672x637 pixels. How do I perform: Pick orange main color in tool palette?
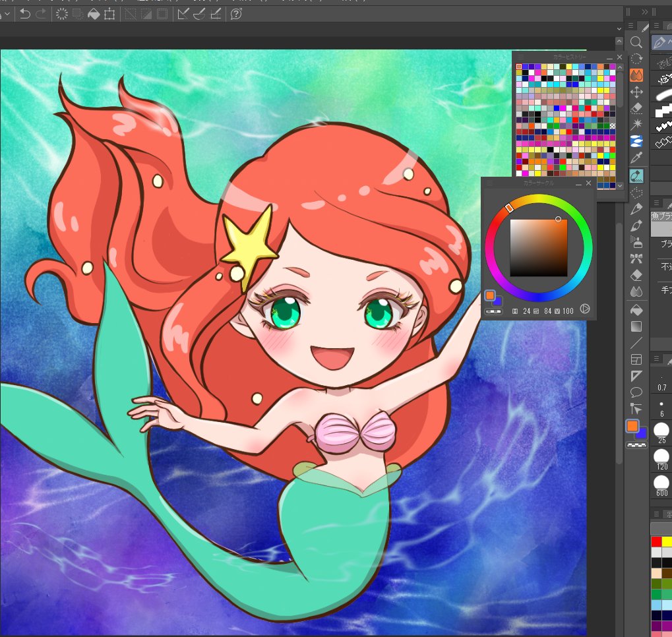pyautogui.click(x=632, y=426)
